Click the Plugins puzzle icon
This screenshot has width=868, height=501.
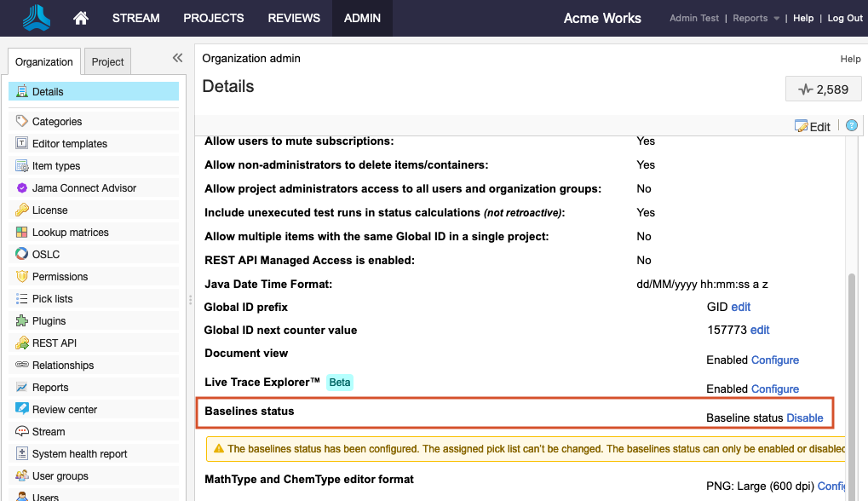(x=21, y=320)
